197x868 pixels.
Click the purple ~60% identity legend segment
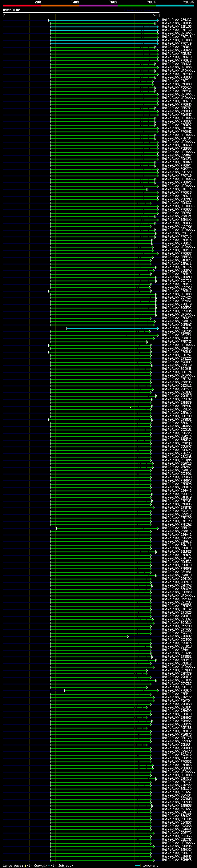[x=99, y=6]
